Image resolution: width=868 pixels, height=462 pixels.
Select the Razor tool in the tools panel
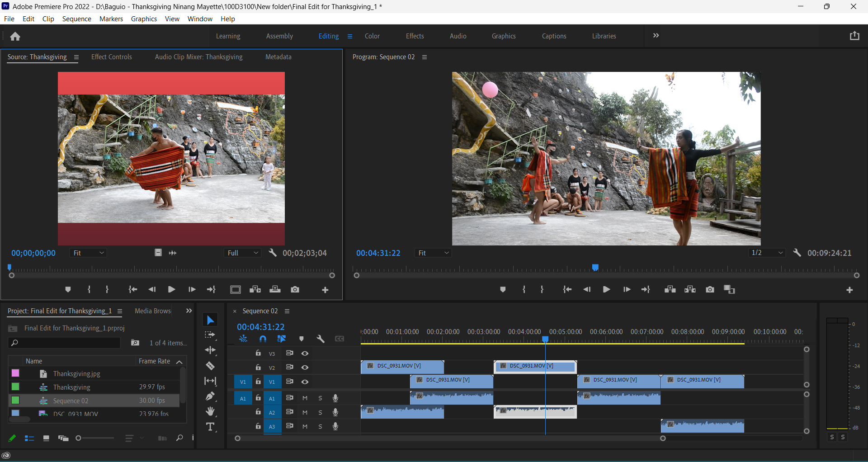pyautogui.click(x=210, y=366)
